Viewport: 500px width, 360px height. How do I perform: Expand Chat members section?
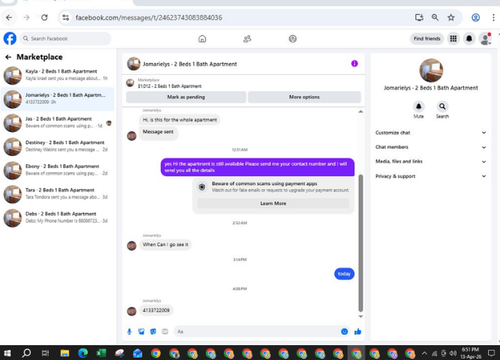tap(430, 147)
